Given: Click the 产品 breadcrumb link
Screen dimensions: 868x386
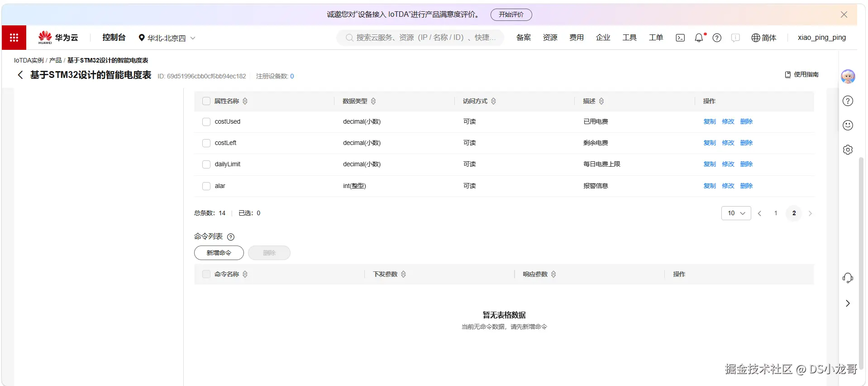Looking at the screenshot, I should point(55,60).
